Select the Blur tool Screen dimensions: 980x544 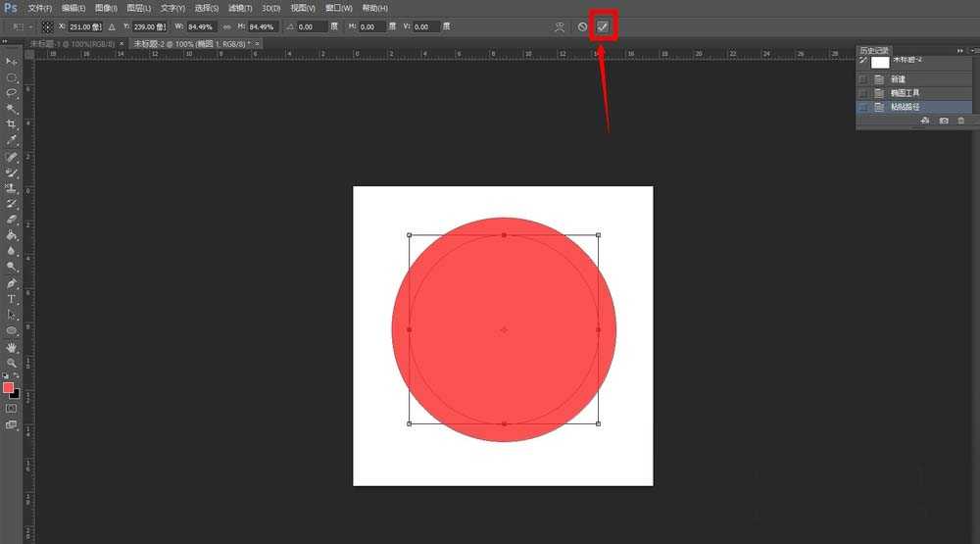point(11,251)
